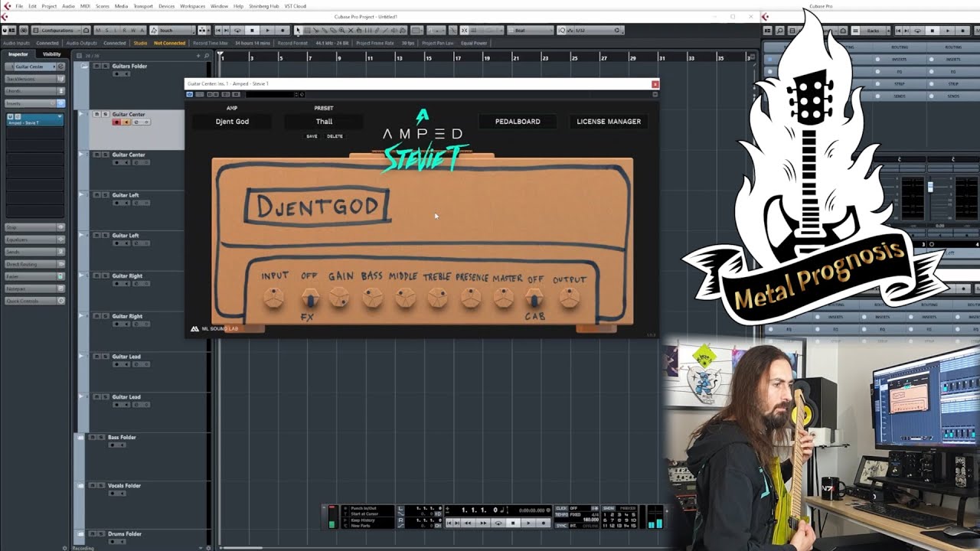Mute the Guitars Folder track
The width and height of the screenshot is (980, 551).
point(97,67)
